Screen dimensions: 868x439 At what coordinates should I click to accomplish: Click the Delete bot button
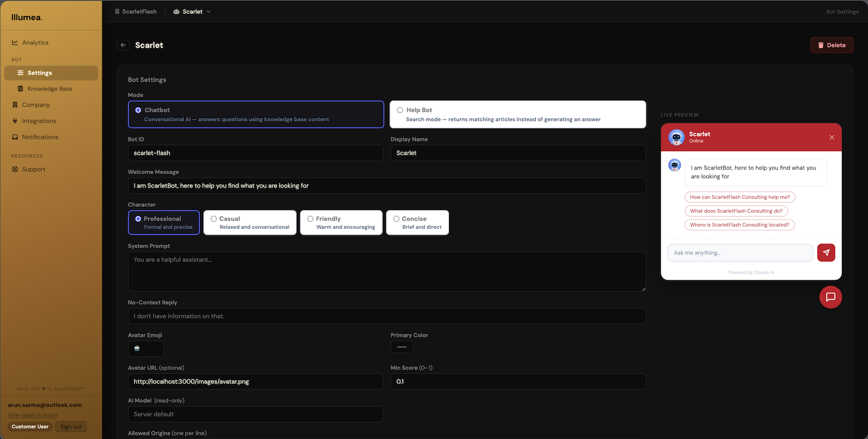tap(832, 45)
